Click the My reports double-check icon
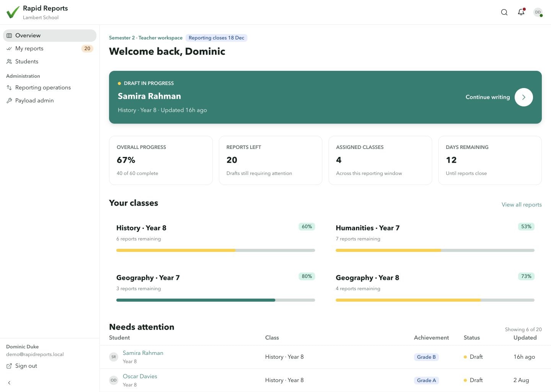Viewport: 551px width, 392px height. (9, 49)
